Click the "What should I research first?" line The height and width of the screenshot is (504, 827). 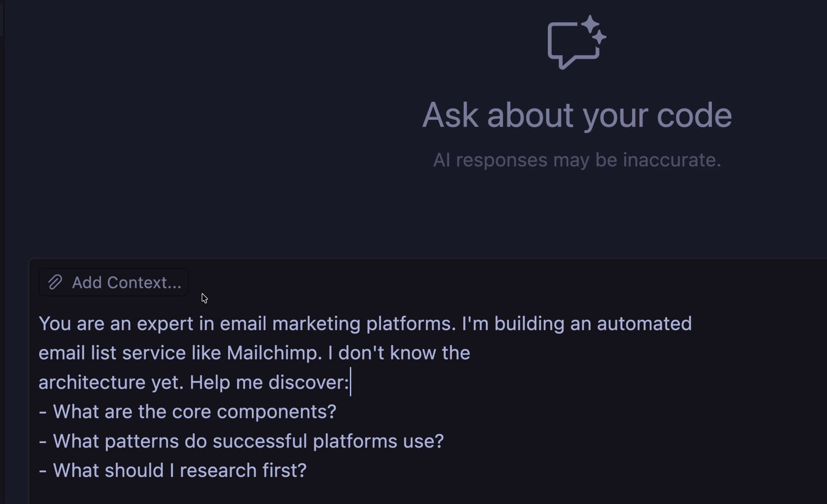(x=179, y=470)
